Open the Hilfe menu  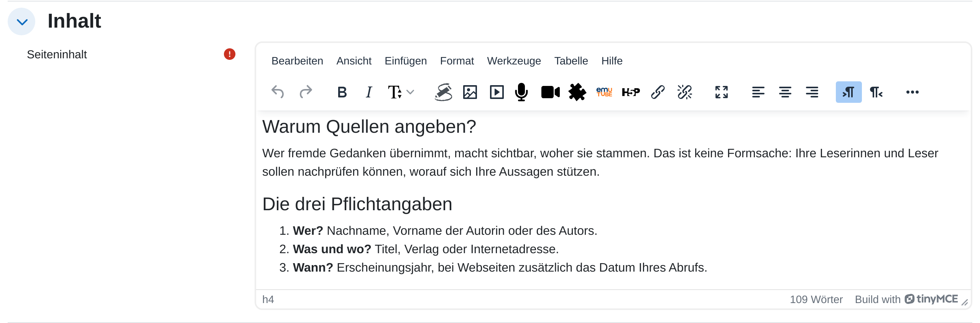612,61
